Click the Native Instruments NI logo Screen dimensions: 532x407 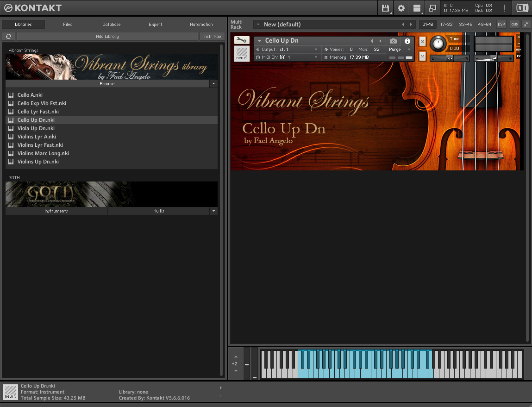coord(522,8)
